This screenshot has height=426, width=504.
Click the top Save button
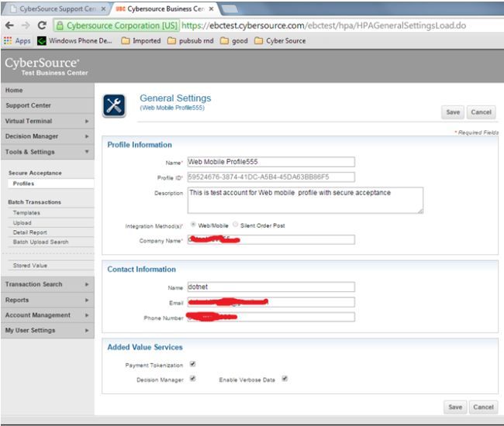click(x=453, y=112)
